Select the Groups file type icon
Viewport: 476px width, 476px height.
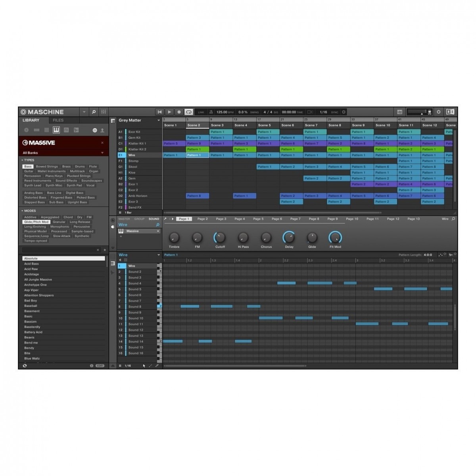click(x=36, y=130)
